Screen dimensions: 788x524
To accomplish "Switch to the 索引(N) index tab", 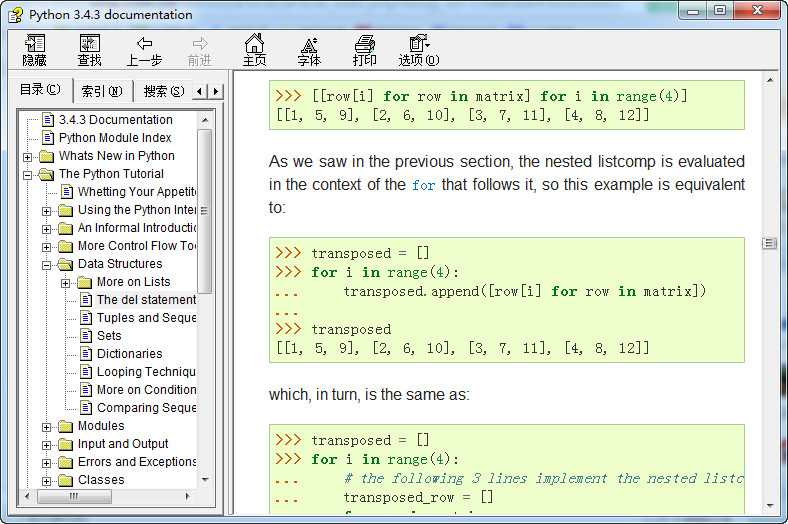I will point(102,91).
